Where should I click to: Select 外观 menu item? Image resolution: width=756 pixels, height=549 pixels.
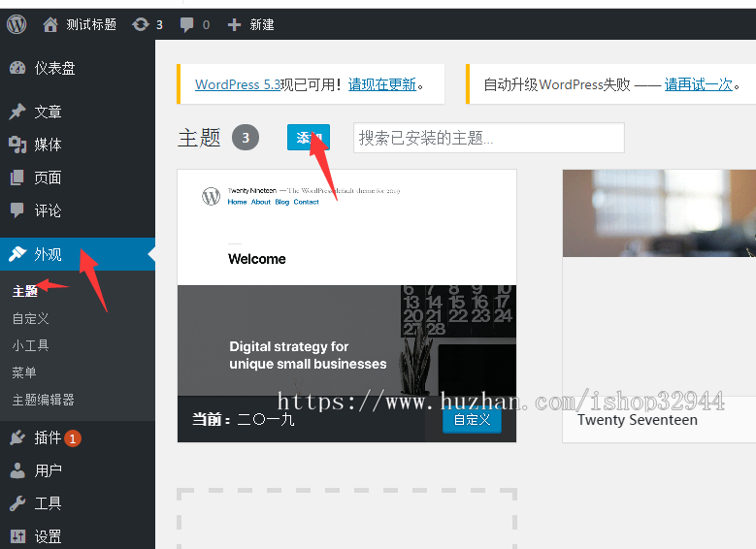click(x=78, y=253)
